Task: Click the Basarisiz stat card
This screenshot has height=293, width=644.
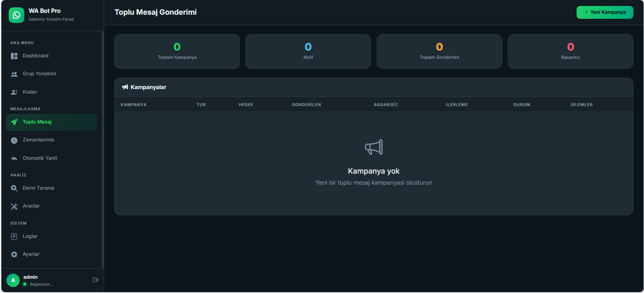Action: pos(570,51)
